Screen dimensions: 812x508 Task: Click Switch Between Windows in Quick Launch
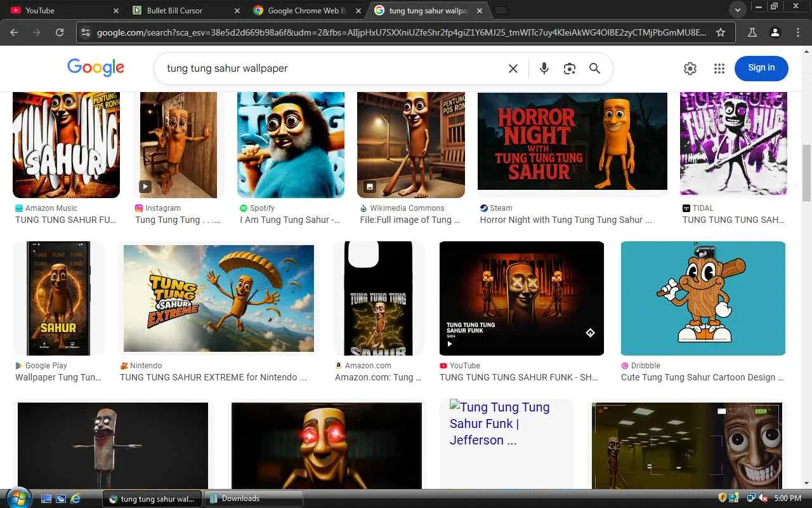[x=61, y=498]
